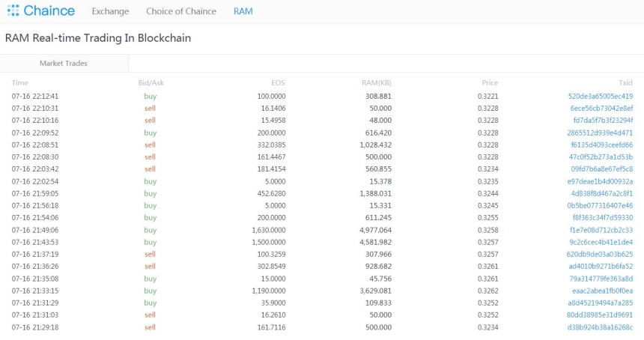Open transaction 520de3a65005ec419
The image size is (644, 340).
(x=601, y=96)
